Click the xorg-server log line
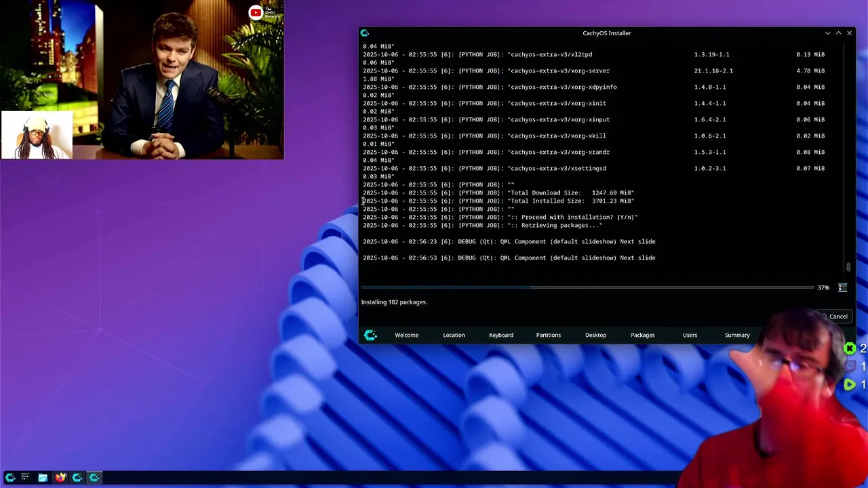The width and height of the screenshot is (868, 488). 593,70
